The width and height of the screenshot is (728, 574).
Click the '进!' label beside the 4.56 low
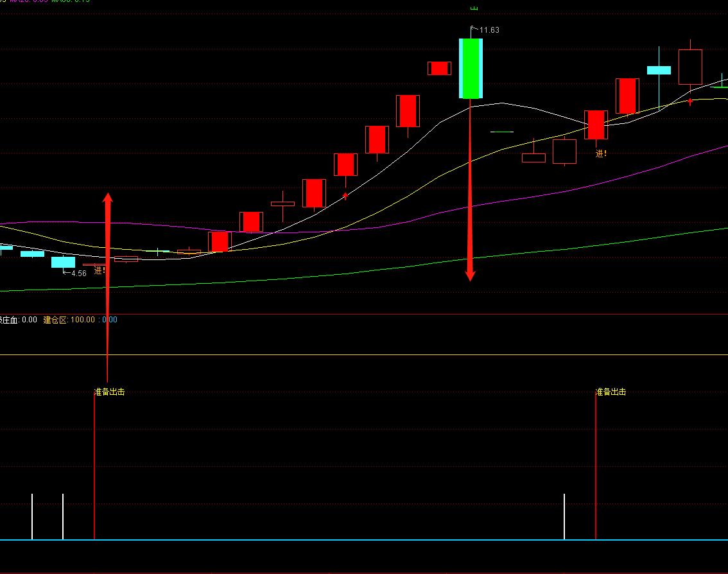[100, 270]
